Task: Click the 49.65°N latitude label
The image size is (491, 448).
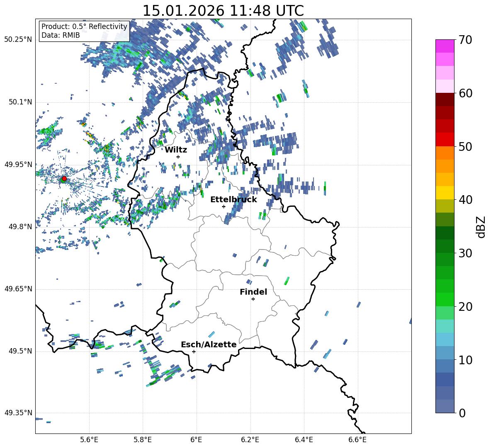Action: [18, 289]
